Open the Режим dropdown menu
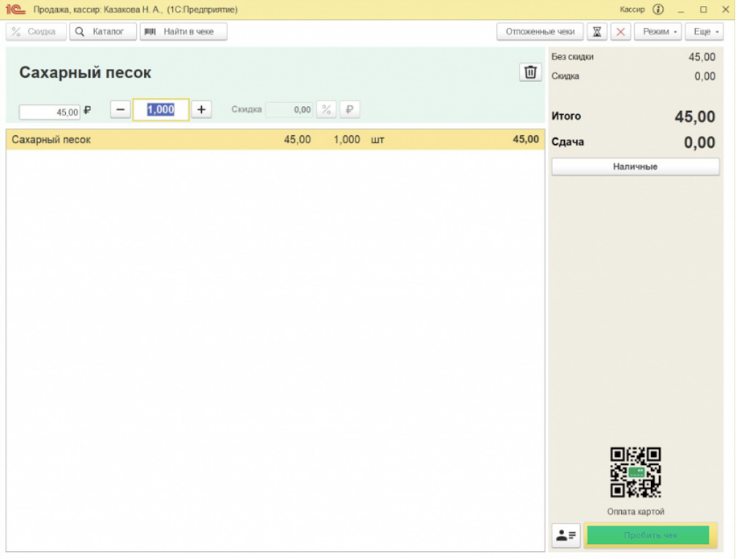This screenshot has width=736, height=560. pos(658,32)
